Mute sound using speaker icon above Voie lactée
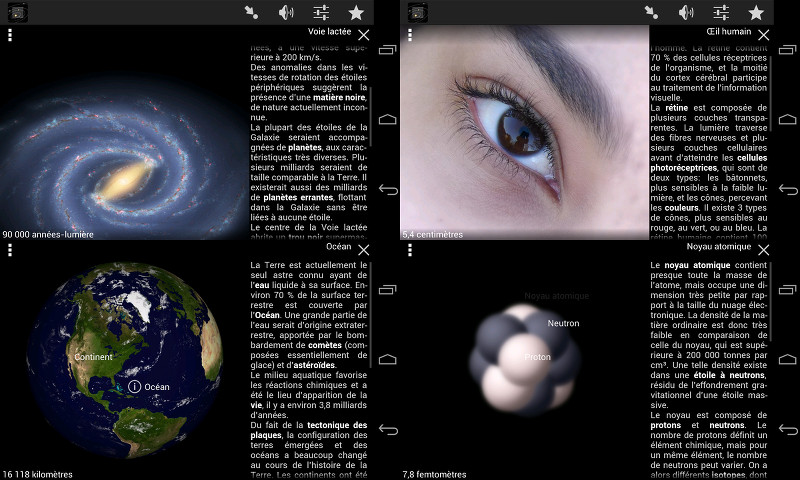The height and width of the screenshot is (480, 800). pyautogui.click(x=286, y=12)
